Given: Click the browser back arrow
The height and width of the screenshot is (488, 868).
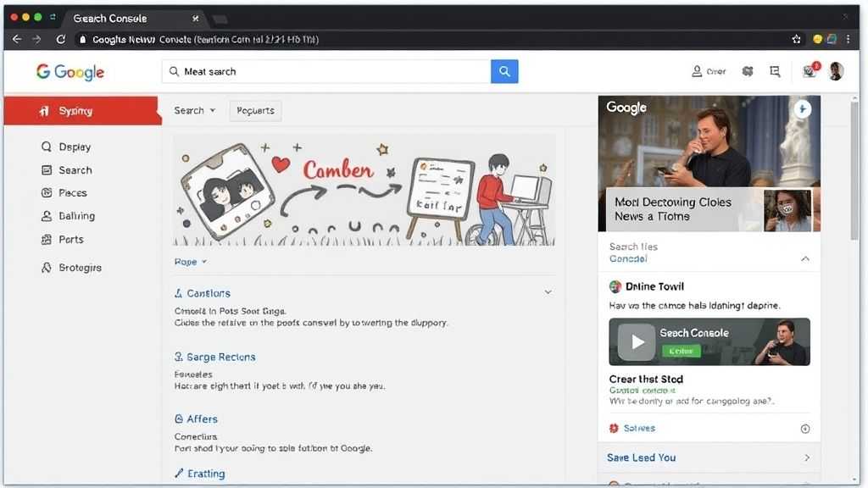Looking at the screenshot, I should 17,39.
